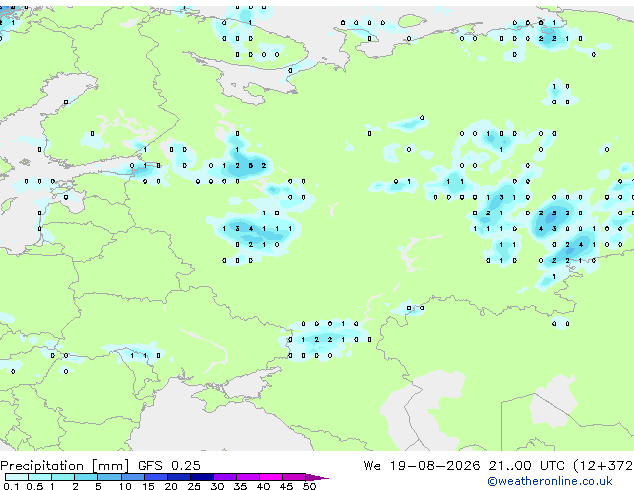Select the 'GFS 0.25' model label

click(169, 466)
